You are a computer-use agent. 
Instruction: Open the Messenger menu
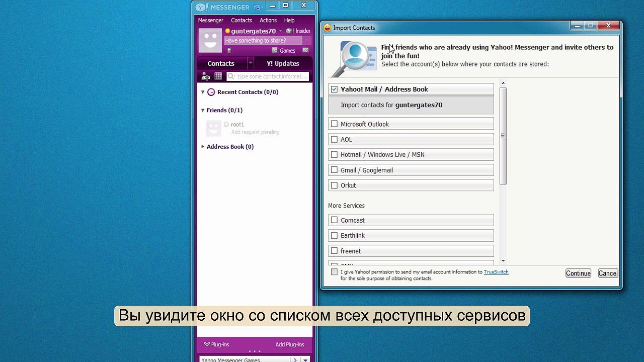tap(210, 21)
